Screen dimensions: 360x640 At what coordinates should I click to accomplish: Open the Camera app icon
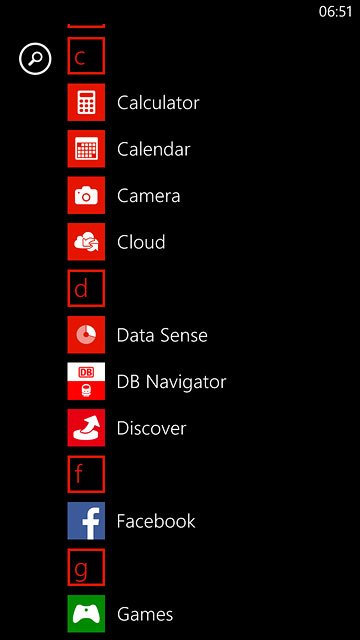click(x=86, y=195)
